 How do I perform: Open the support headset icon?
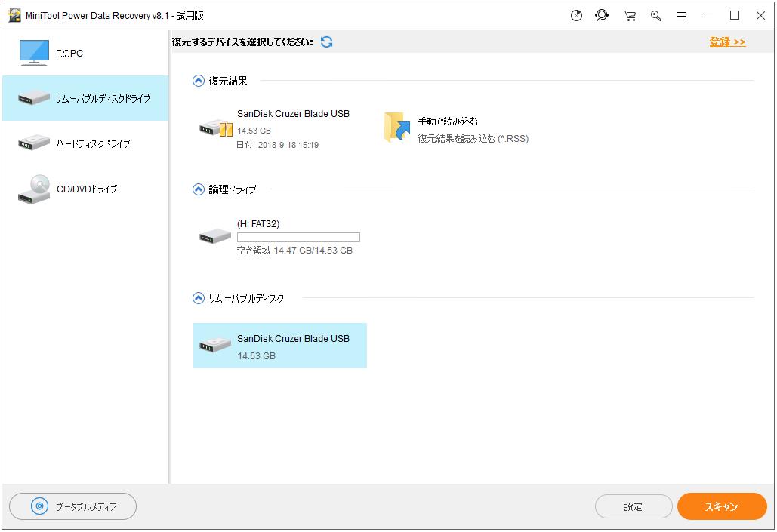coord(602,15)
